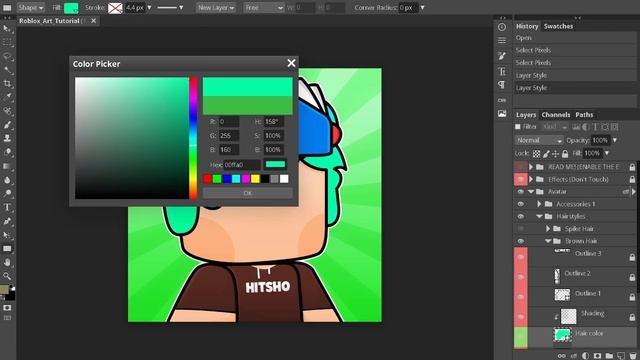Click the Hex value input field
The image size is (640, 360).
[x=242, y=165]
